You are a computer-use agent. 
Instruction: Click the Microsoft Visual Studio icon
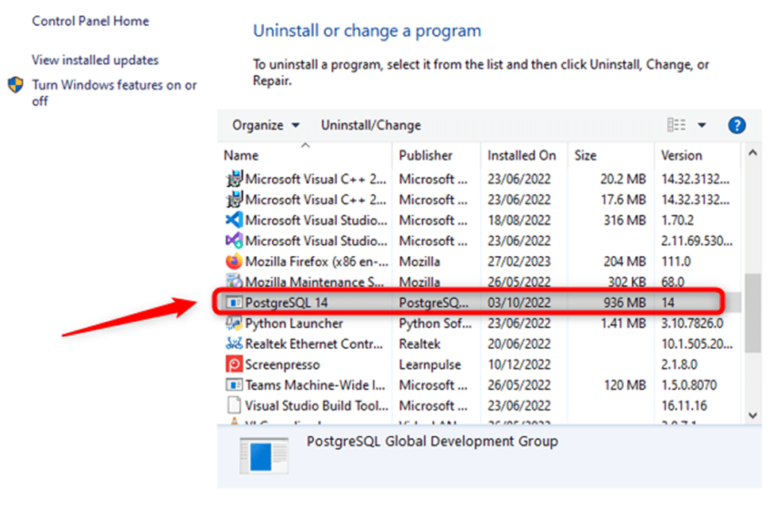tap(233, 220)
